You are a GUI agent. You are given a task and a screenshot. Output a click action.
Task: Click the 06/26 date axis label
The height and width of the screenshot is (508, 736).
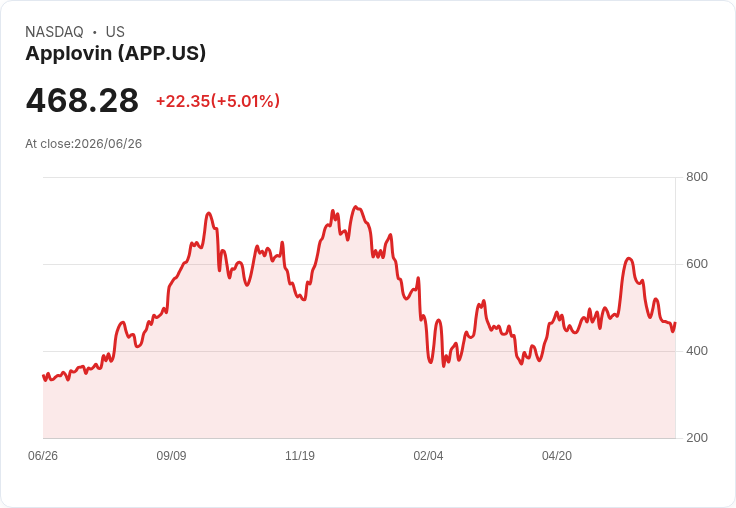tap(43, 456)
